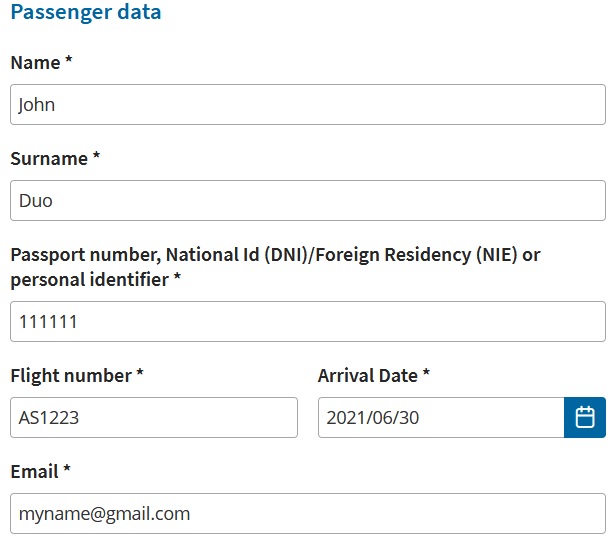Click the required asterisk beside Name

pyautogui.click(x=69, y=61)
